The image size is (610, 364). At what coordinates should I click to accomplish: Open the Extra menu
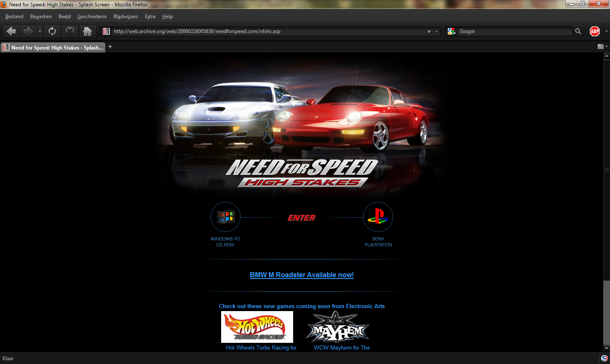pos(150,17)
